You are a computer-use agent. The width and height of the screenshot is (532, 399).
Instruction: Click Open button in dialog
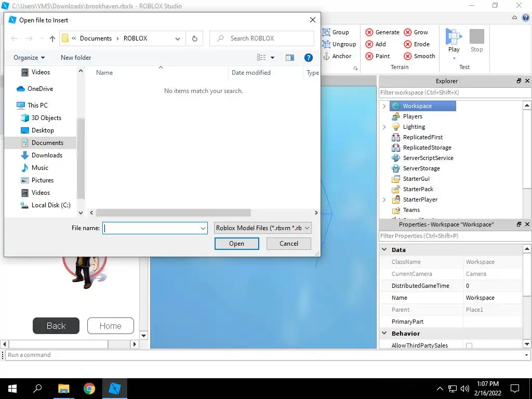[x=236, y=244]
